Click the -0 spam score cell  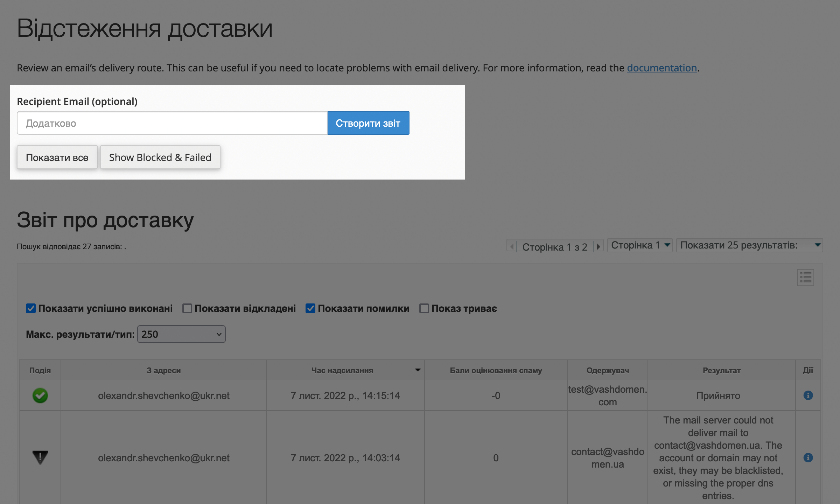point(496,395)
